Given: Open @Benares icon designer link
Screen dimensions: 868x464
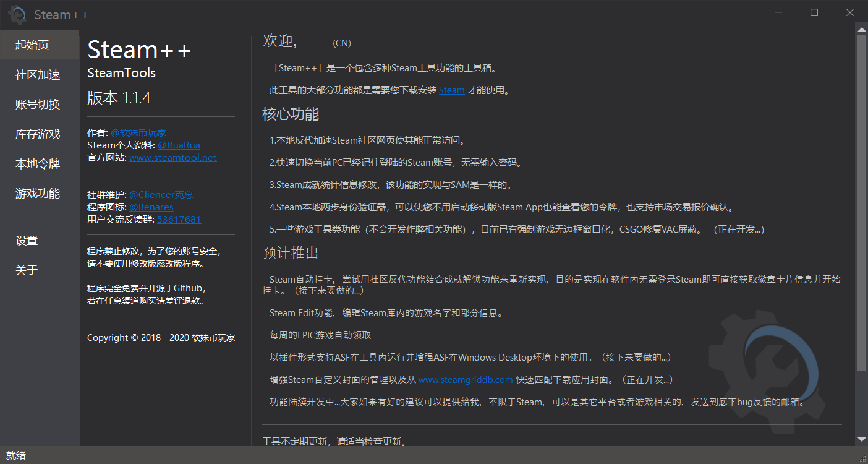Looking at the screenshot, I should coord(151,207).
